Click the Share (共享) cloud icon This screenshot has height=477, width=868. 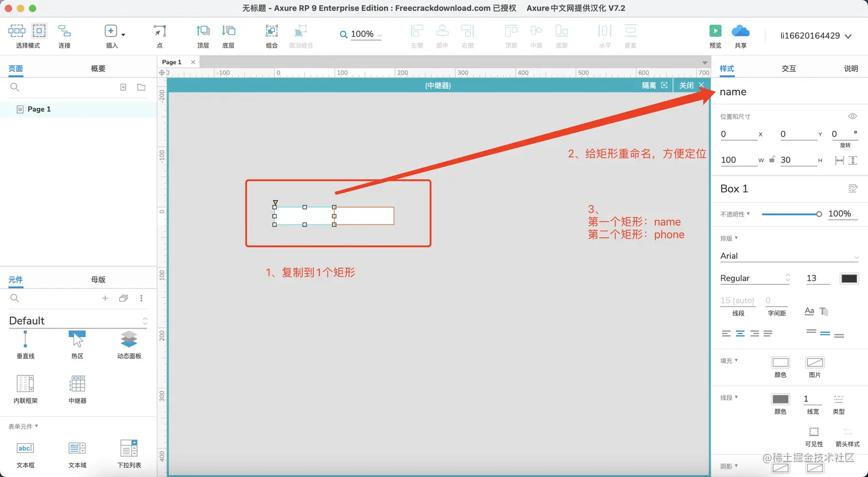pyautogui.click(x=741, y=30)
